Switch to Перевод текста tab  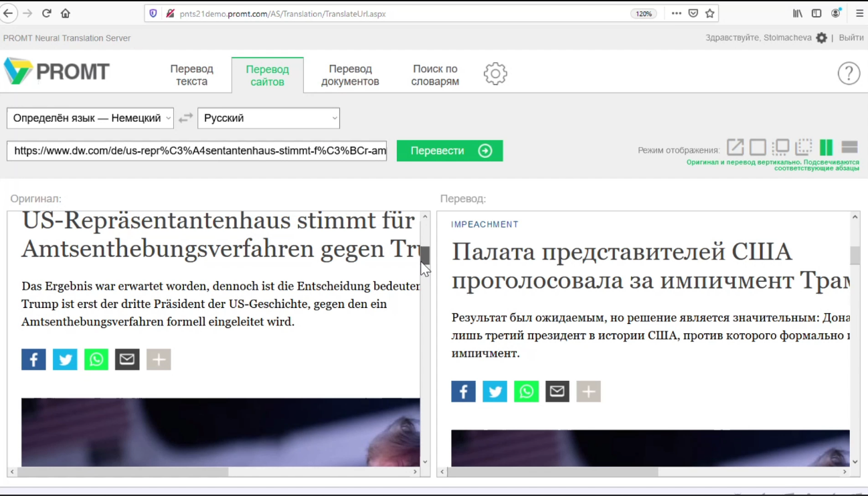point(192,75)
